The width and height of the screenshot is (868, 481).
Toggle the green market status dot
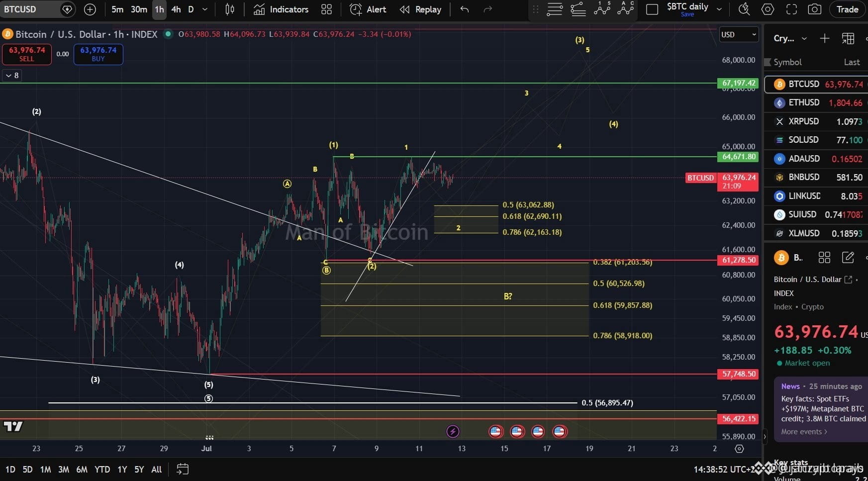click(168, 34)
